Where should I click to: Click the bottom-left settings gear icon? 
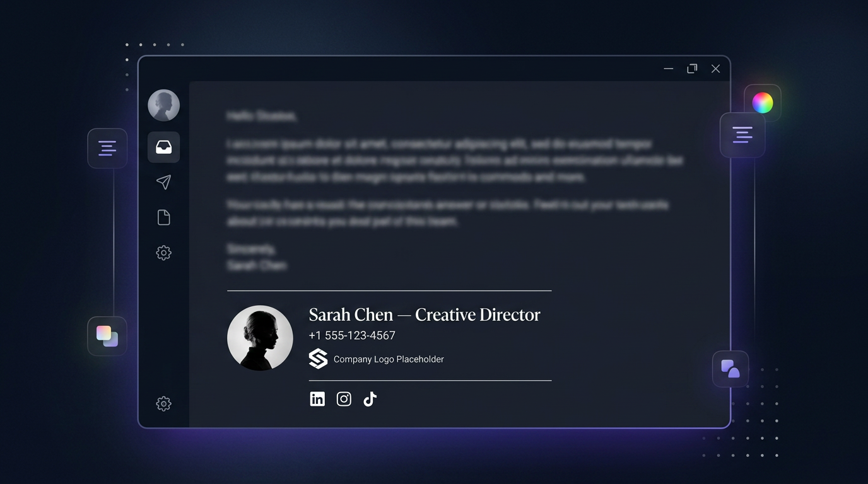coord(163,403)
